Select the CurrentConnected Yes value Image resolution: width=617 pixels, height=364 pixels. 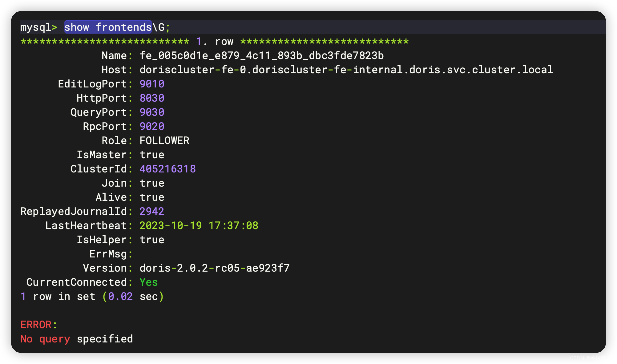pyautogui.click(x=148, y=282)
